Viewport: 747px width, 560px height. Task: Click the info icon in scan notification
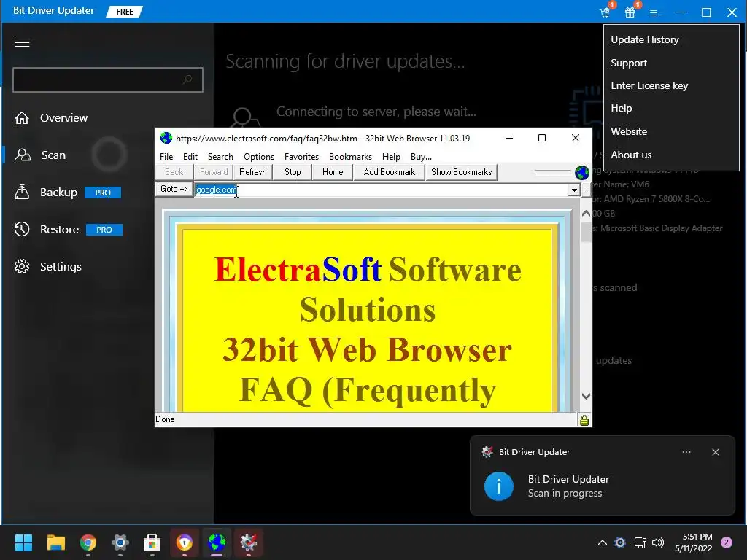(499, 486)
